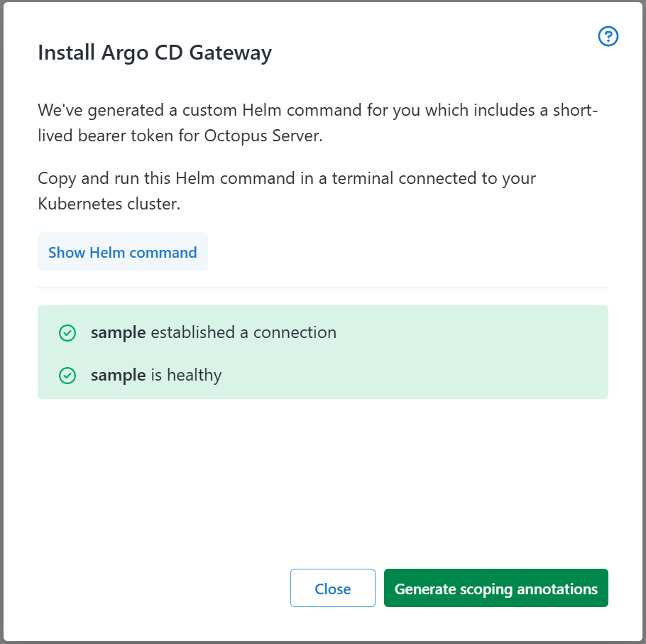This screenshot has width=646, height=644.
Task: Click the divider line below Show Helm command
Action: coord(323,288)
